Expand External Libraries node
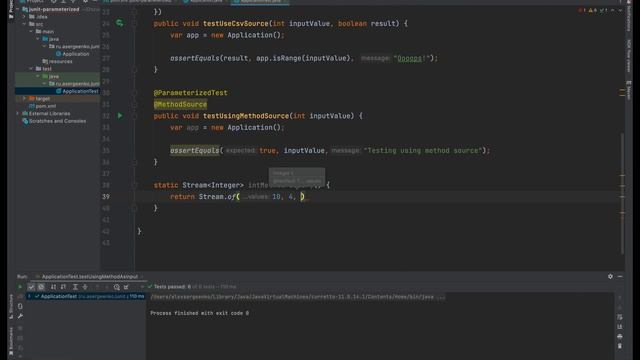 point(18,113)
